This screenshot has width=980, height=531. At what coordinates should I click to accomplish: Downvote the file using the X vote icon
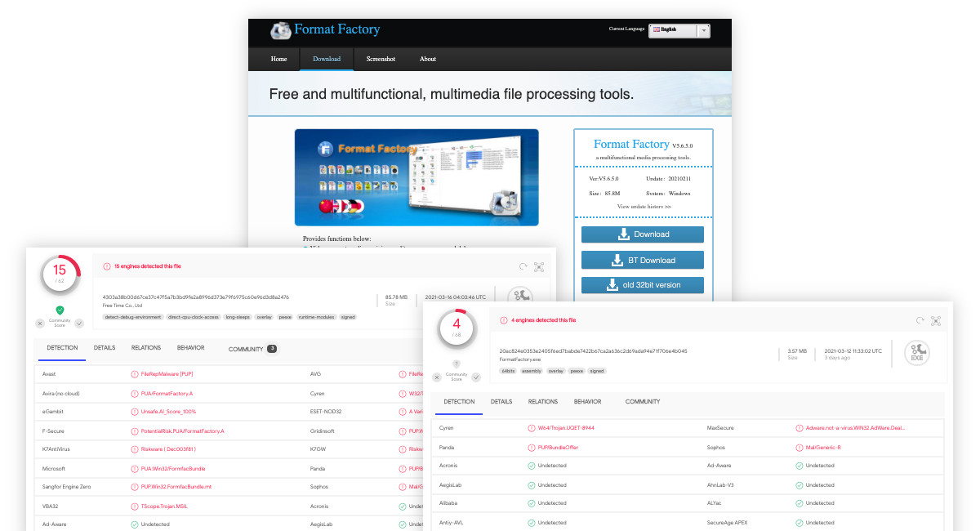437,377
